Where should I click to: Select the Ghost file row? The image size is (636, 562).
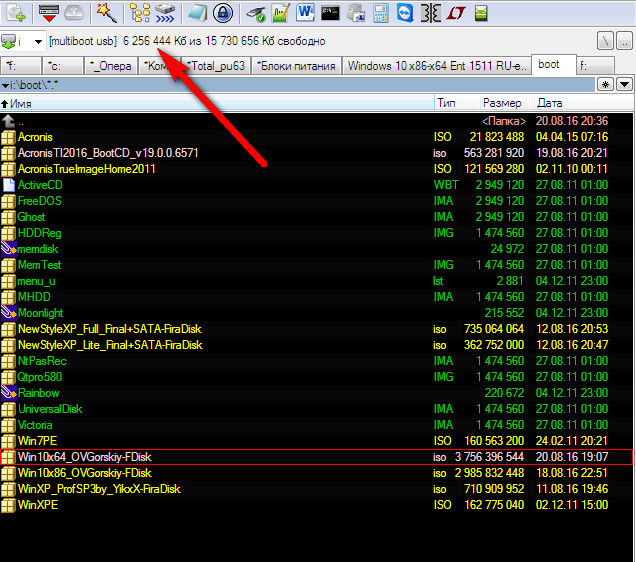coord(316,217)
